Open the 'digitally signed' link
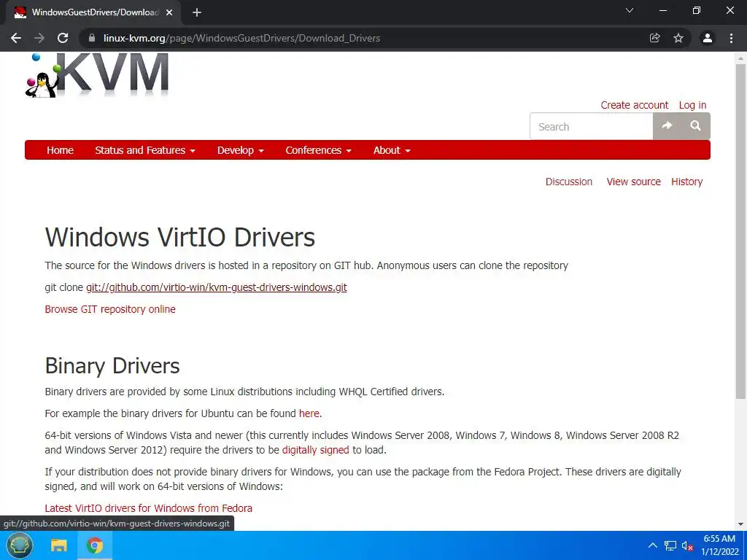The width and height of the screenshot is (747, 560). tap(315, 450)
